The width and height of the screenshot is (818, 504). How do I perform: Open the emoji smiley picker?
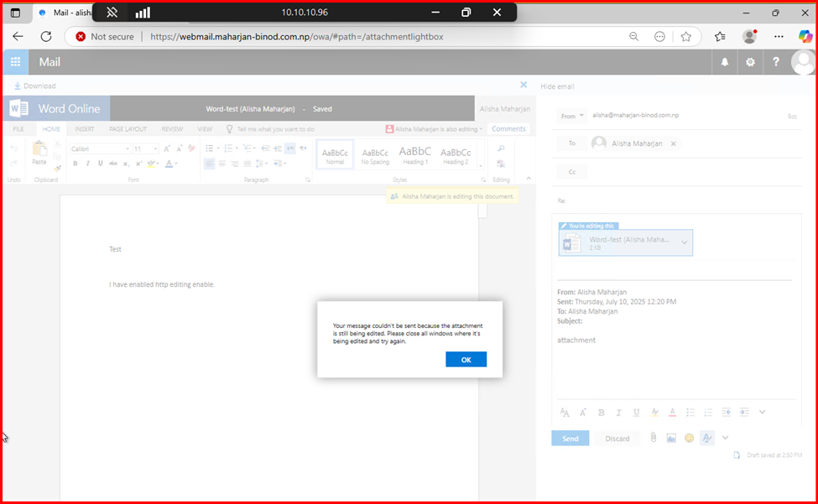point(689,438)
